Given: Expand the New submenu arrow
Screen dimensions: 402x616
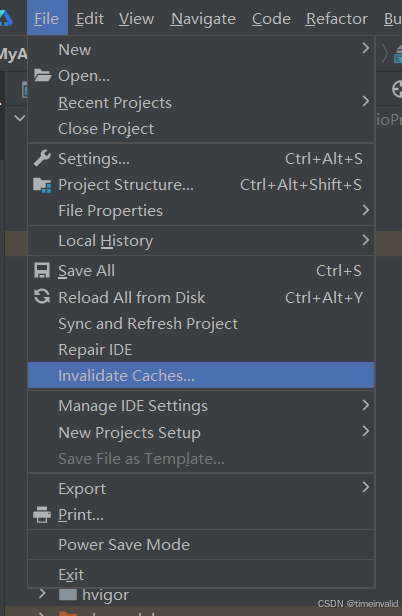Looking at the screenshot, I should point(366,48).
